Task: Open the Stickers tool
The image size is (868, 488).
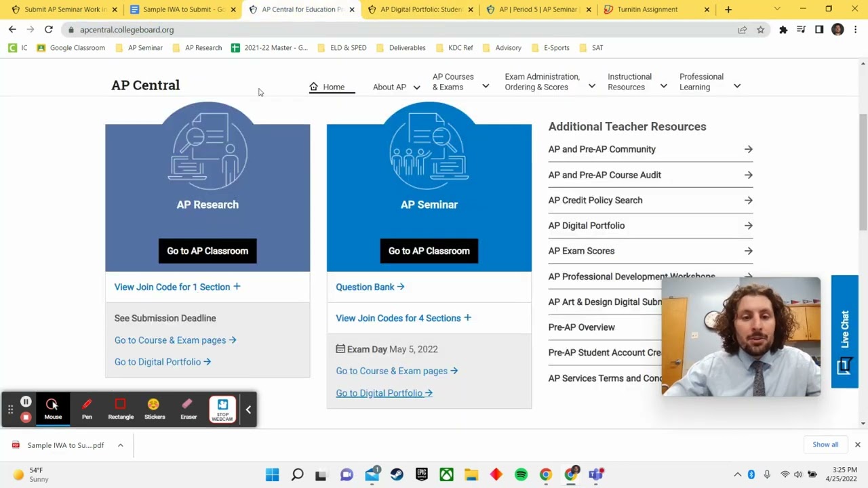Action: point(155,409)
